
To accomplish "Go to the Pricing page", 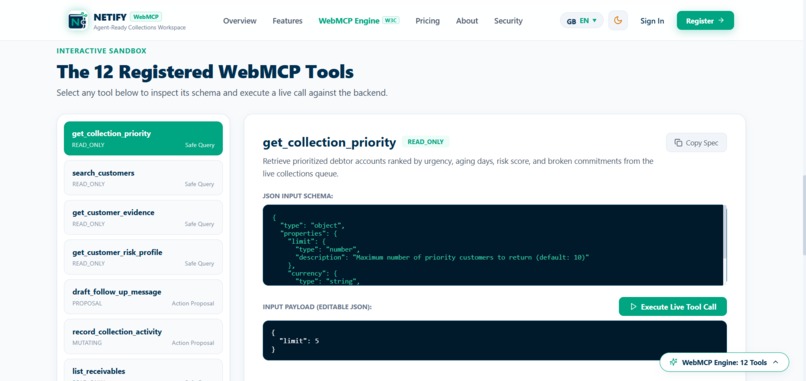I will coord(428,21).
